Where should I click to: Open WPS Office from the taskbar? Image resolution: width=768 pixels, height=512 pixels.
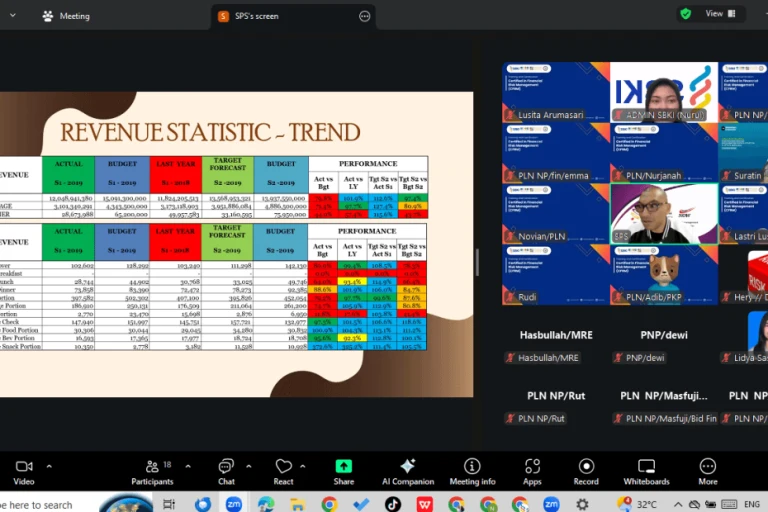[425, 504]
